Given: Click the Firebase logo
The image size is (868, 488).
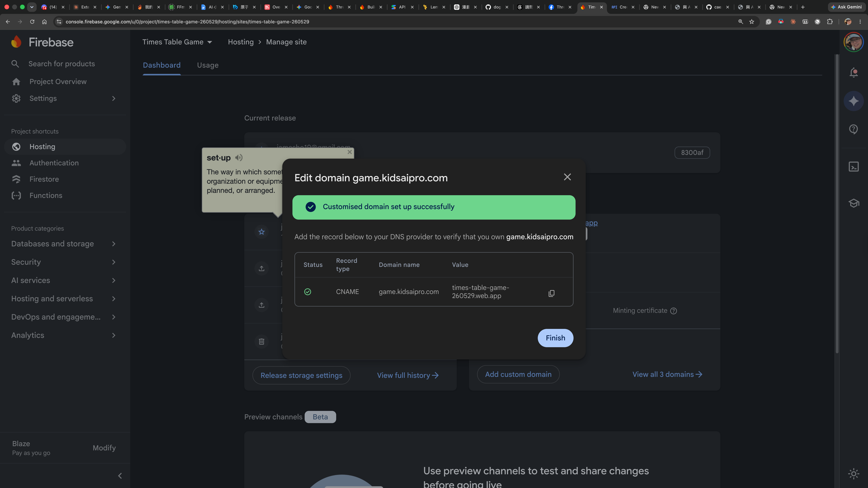Looking at the screenshot, I should (x=42, y=42).
